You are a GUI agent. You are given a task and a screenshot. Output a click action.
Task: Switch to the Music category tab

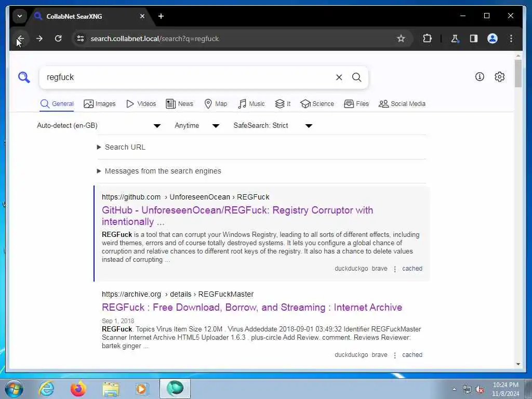tap(251, 104)
